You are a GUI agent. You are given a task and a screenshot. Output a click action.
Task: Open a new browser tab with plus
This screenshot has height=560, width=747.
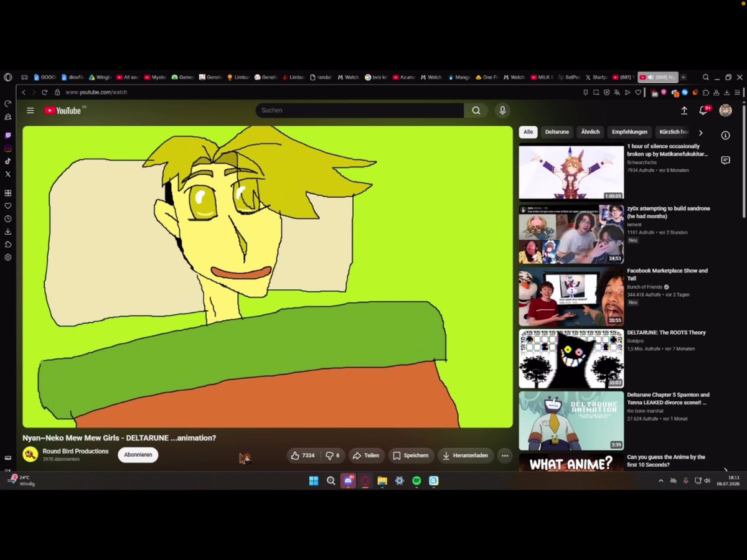coord(683,77)
